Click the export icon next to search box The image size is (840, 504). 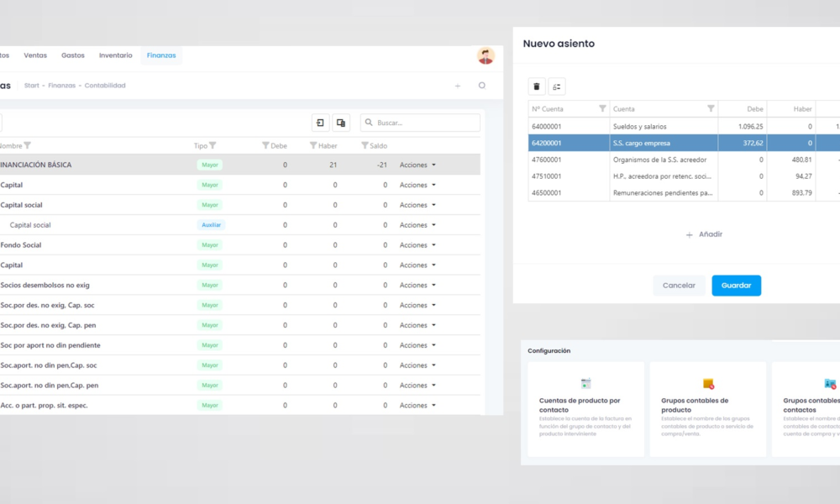click(x=341, y=123)
